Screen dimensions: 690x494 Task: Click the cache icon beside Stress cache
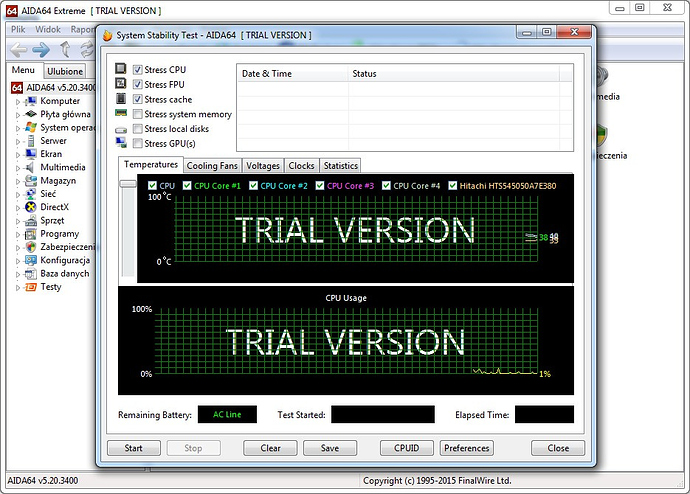click(121, 99)
